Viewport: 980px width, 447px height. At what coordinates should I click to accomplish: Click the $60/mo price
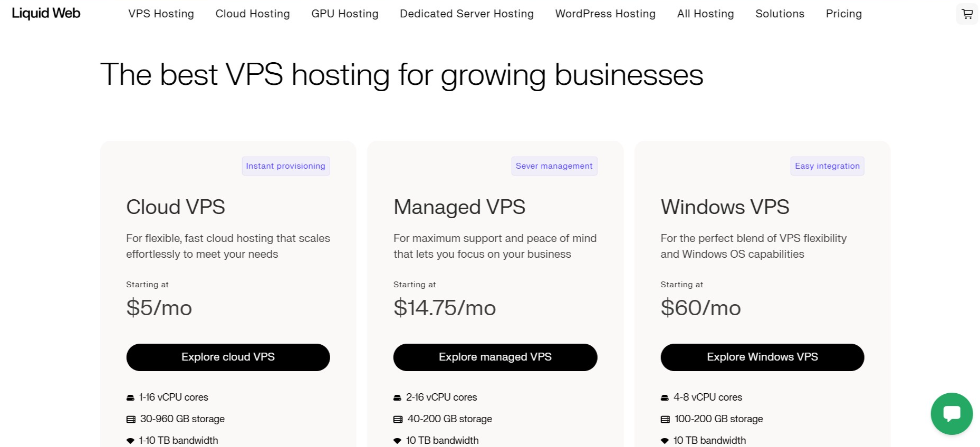[700, 308]
